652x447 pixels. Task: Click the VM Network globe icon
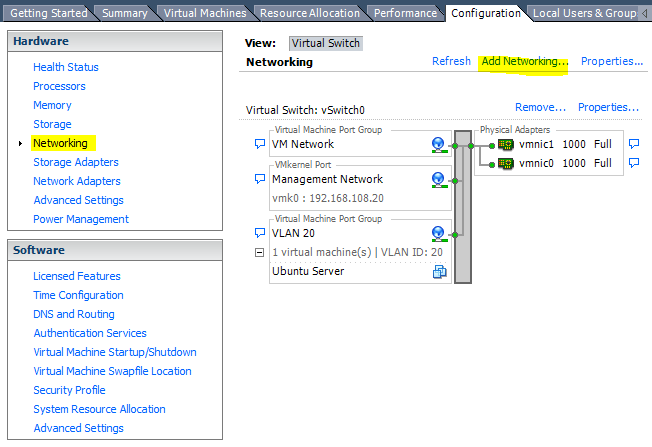tap(439, 145)
